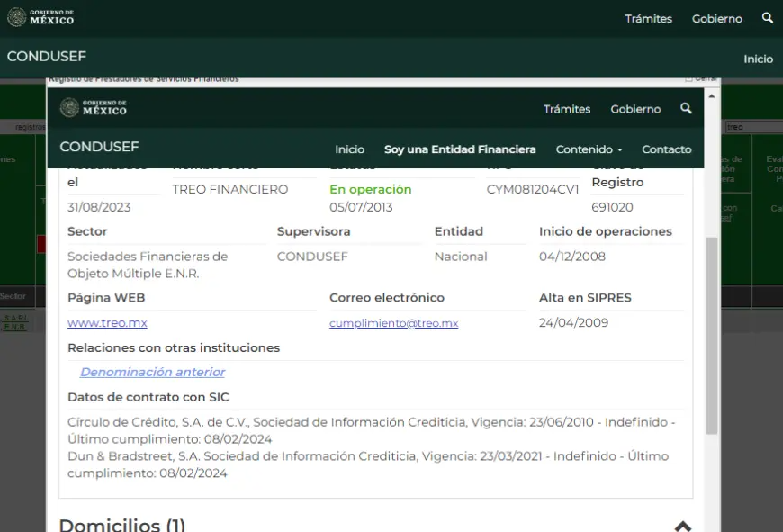Click the popup's vertical scrollbar thumb
Image resolution: width=783 pixels, height=532 pixels.
(711, 333)
